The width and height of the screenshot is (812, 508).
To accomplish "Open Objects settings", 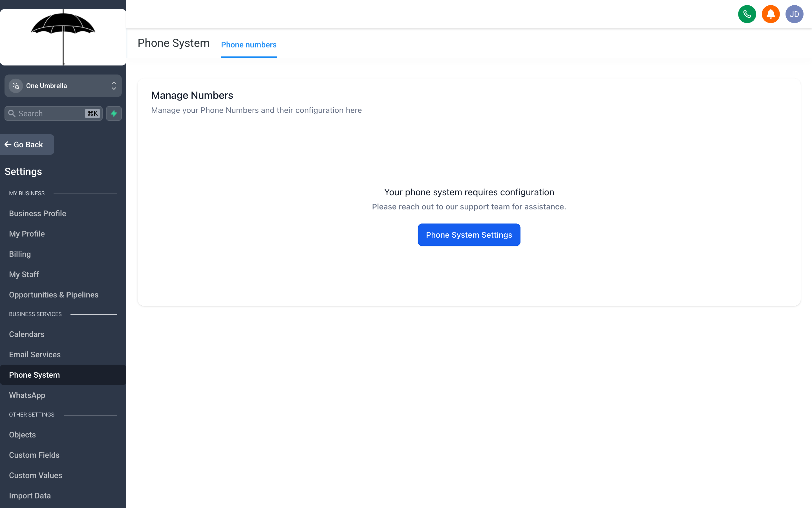I will click(63, 435).
